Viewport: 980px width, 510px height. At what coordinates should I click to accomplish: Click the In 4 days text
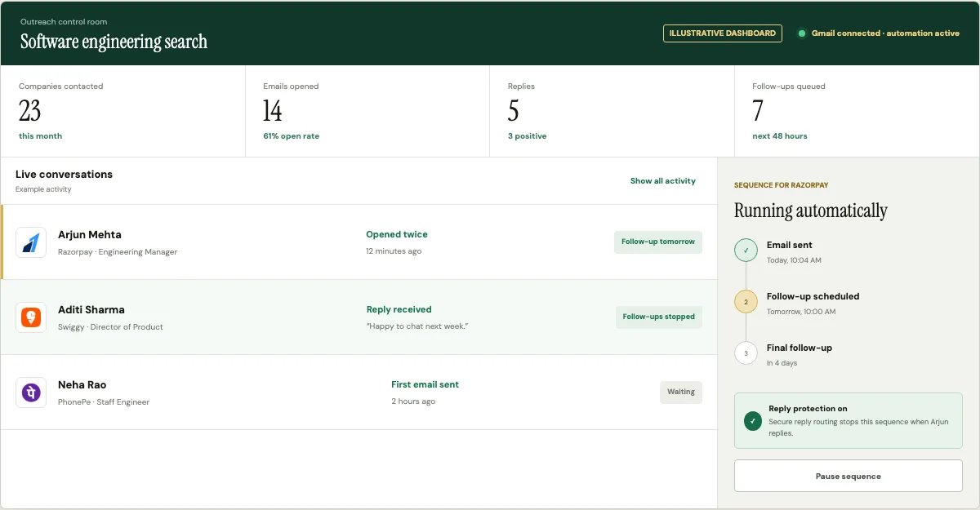pos(782,363)
